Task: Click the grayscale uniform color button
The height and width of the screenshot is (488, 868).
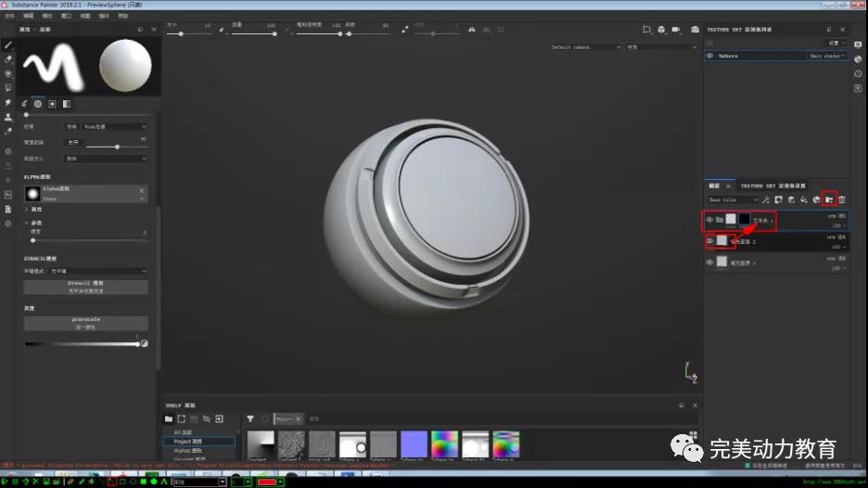Action: click(x=85, y=323)
